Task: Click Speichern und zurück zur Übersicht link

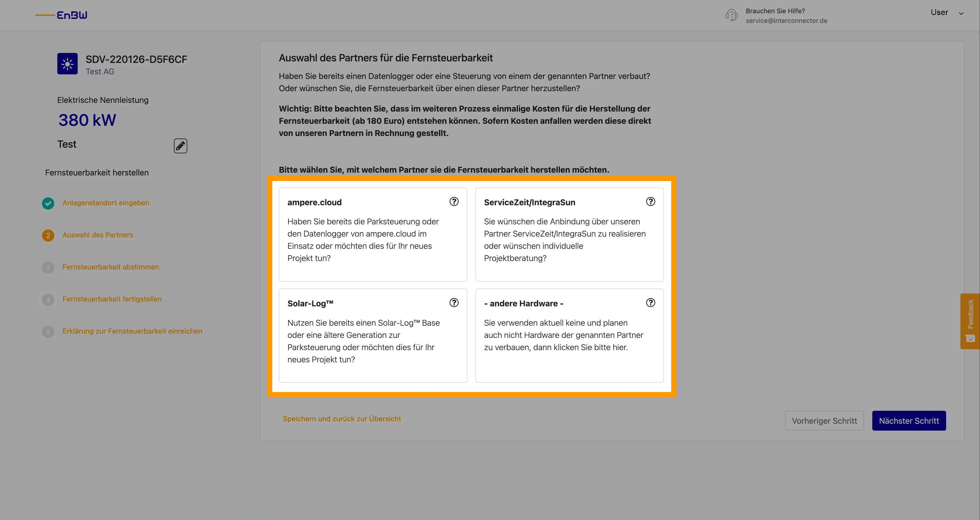Action: click(x=342, y=418)
